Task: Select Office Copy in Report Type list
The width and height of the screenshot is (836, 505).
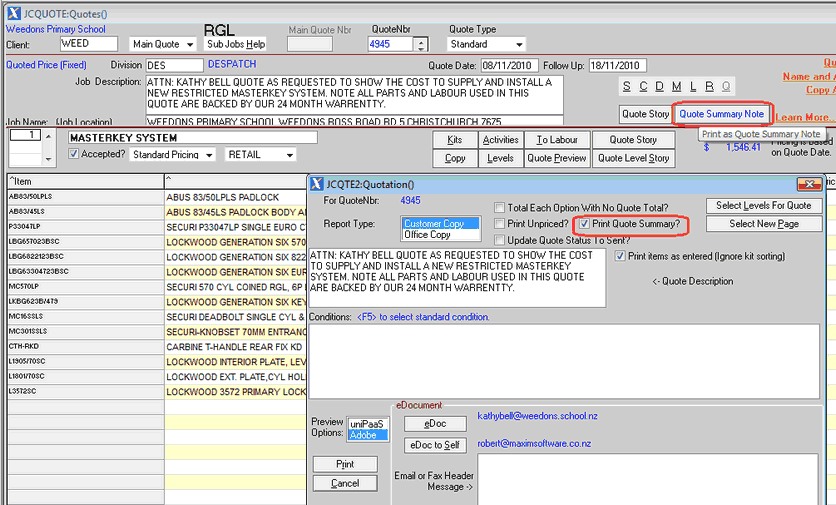Action: click(427, 235)
